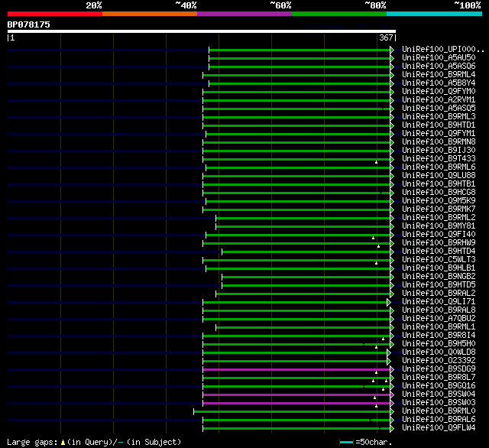489x448 pixels.
Task: Click the white BP078175 query sequence bar
Action: pos(201,31)
